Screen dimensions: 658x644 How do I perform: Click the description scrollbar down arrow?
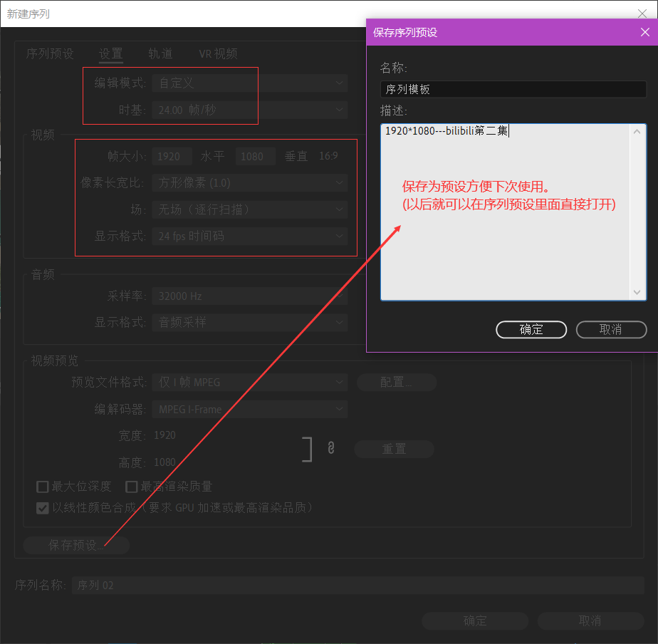point(637,292)
